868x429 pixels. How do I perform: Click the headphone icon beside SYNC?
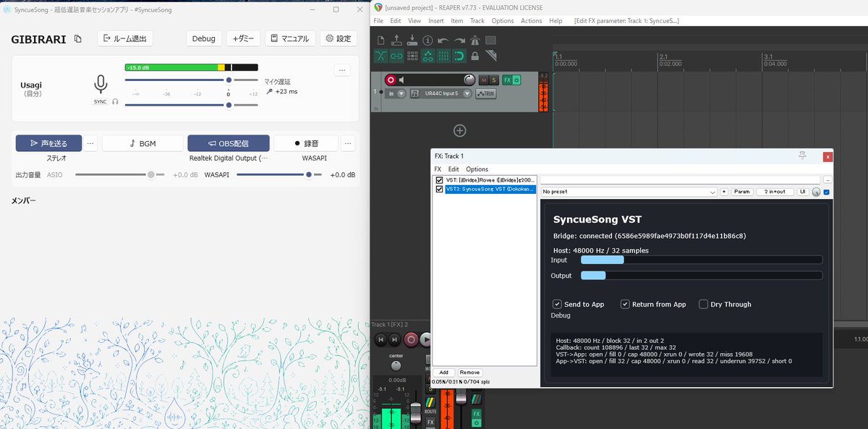115,102
